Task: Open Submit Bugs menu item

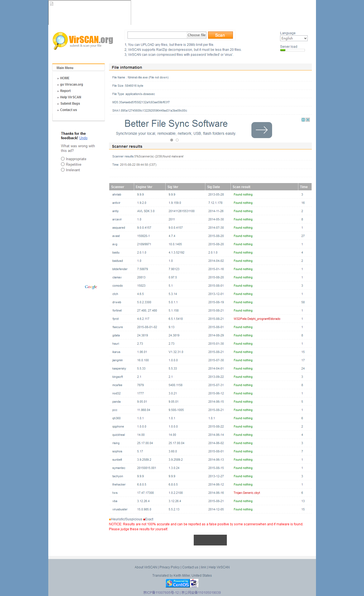Action: (x=70, y=104)
